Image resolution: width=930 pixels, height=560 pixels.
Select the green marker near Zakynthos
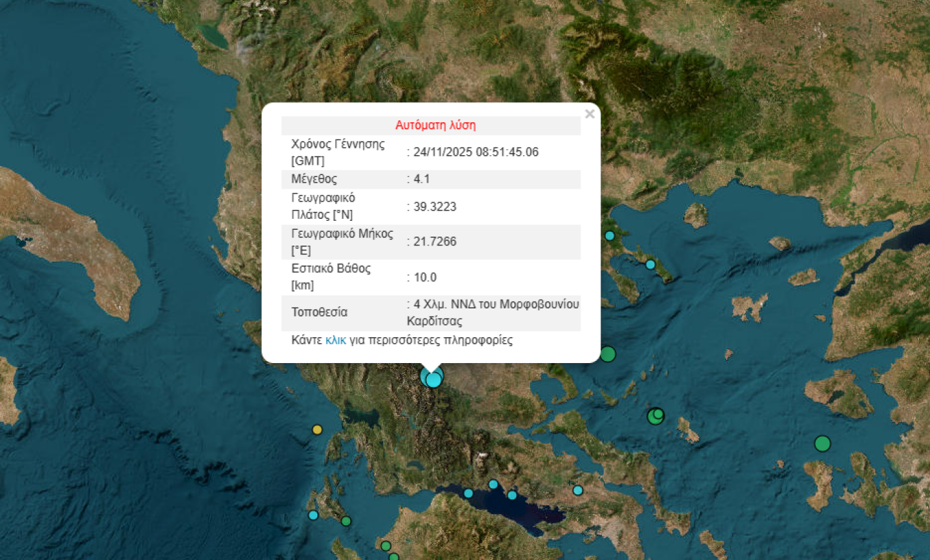(x=347, y=520)
